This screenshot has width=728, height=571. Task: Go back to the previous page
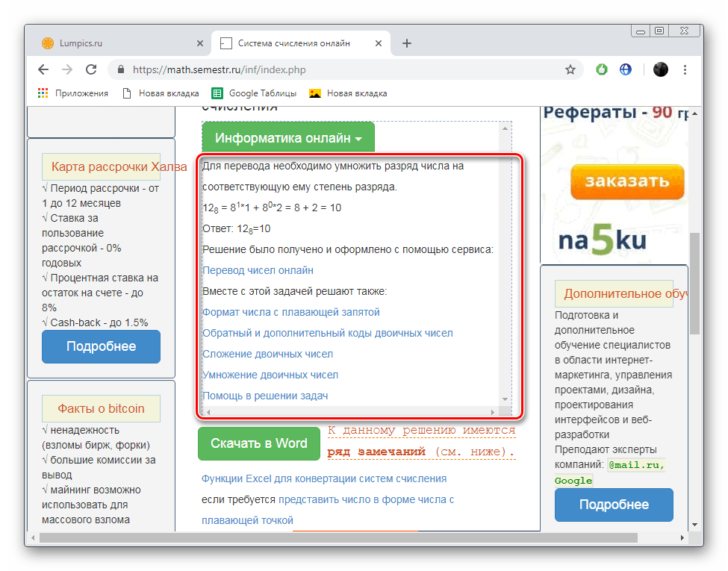(43, 69)
